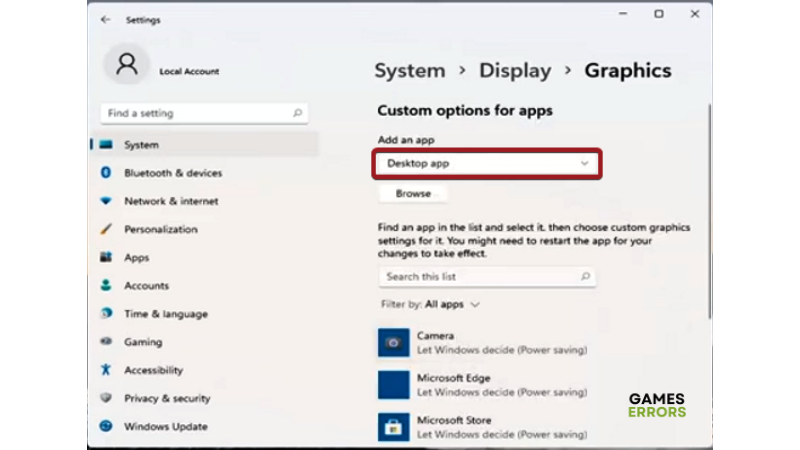This screenshot has height=450, width=800.
Task: Click the Windows Update icon
Action: coord(106,426)
